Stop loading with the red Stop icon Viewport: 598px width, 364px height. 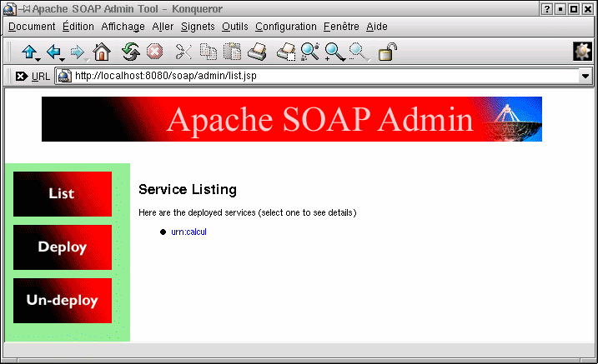pyautogui.click(x=155, y=52)
